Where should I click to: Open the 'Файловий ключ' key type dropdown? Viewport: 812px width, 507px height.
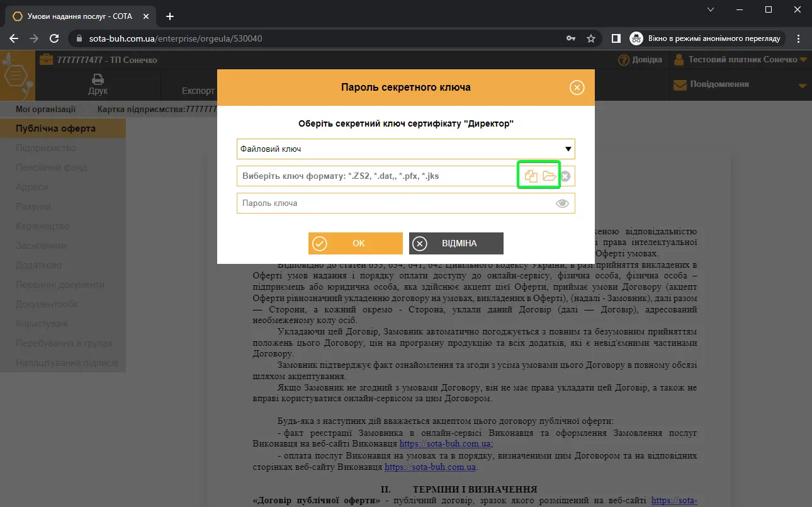click(406, 149)
